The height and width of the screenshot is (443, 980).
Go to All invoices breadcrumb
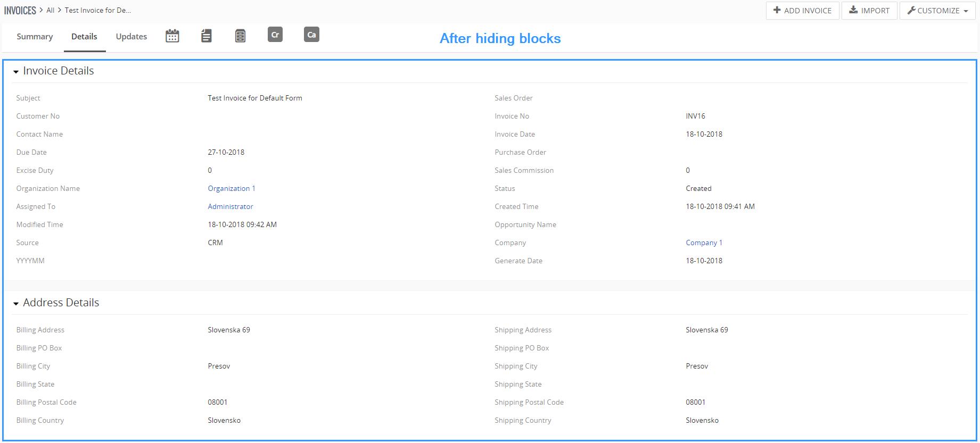coord(51,10)
